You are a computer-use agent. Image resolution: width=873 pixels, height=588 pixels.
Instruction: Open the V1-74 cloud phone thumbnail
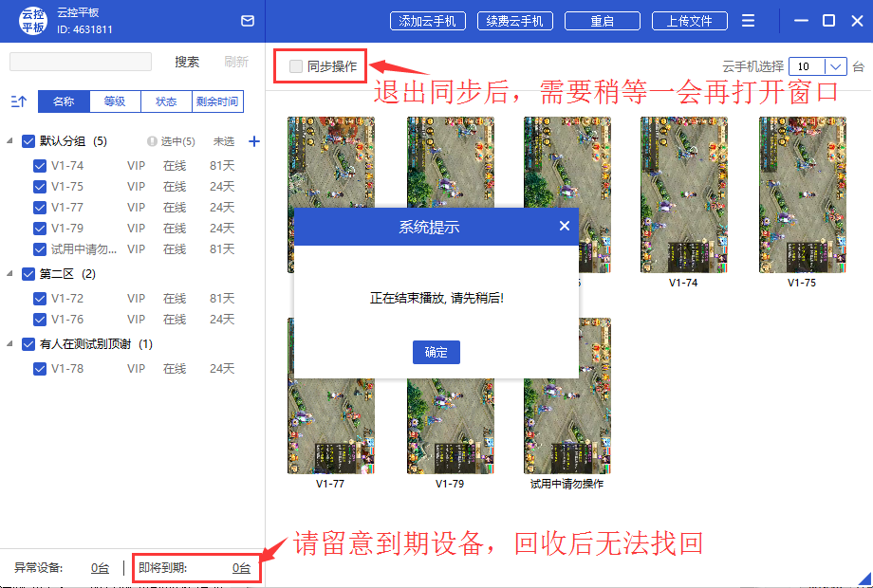coord(684,194)
